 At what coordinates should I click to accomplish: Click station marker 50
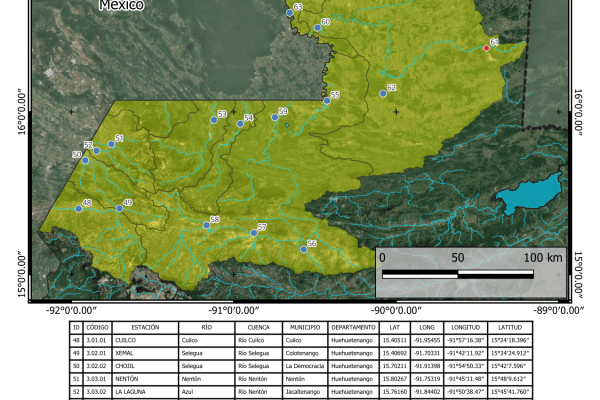(x=85, y=160)
